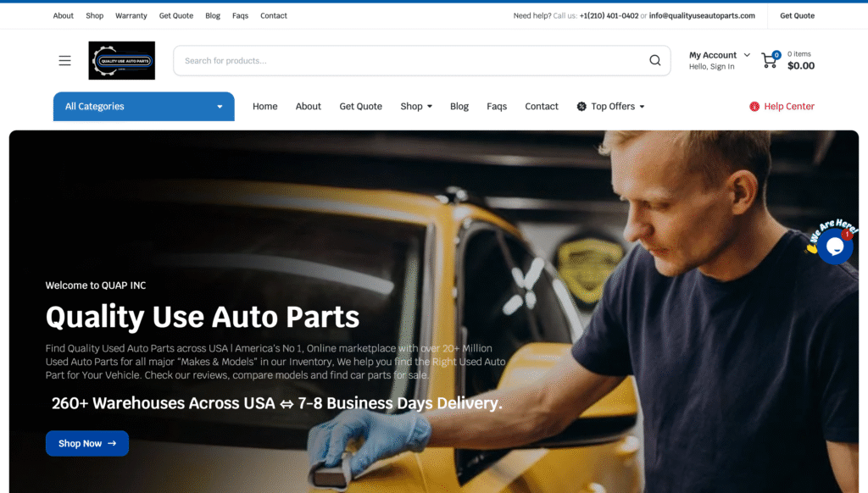This screenshot has width=868, height=493.
Task: Click the Quality Use Auto Parts logo
Action: [122, 61]
